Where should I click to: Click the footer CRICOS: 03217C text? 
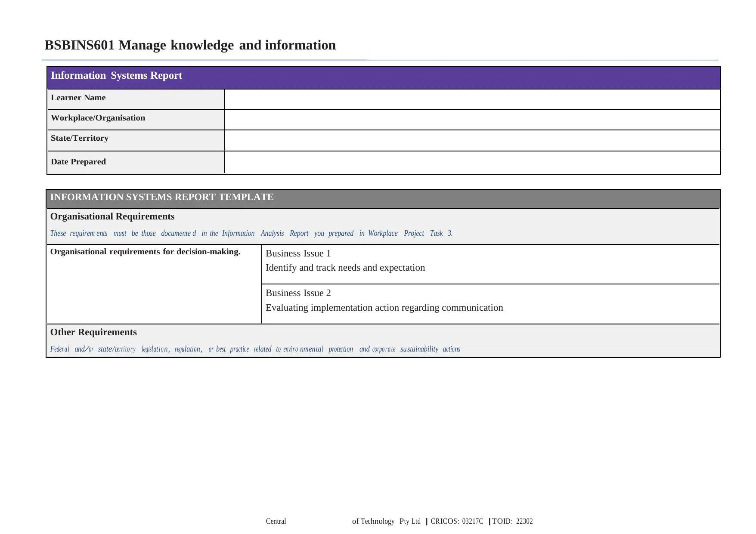pyautogui.click(x=457, y=521)
